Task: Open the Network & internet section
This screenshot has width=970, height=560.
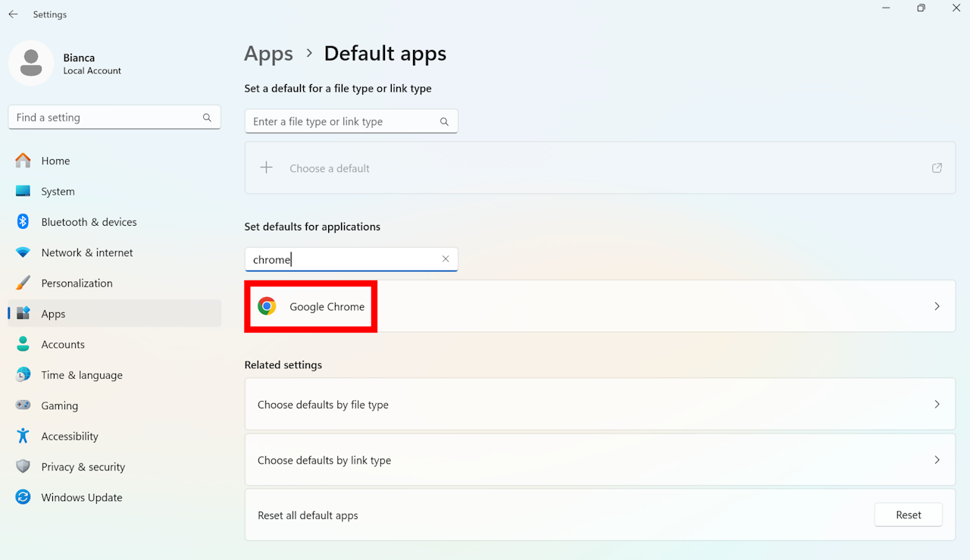Action: [86, 252]
